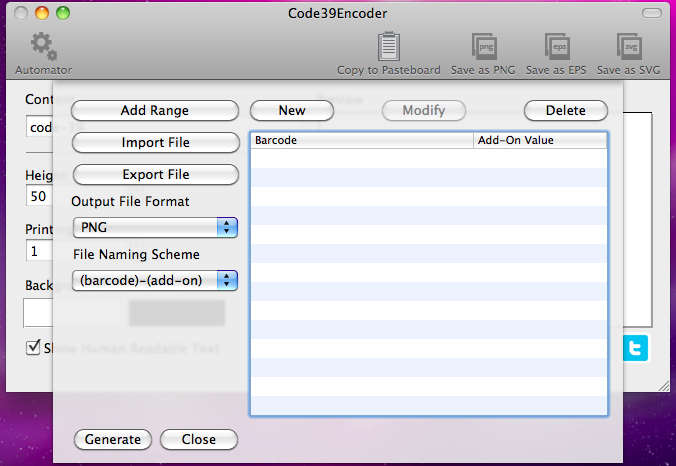Image resolution: width=676 pixels, height=466 pixels.
Task: Open the Output File Format PNG dropdown
Action: pos(155,227)
